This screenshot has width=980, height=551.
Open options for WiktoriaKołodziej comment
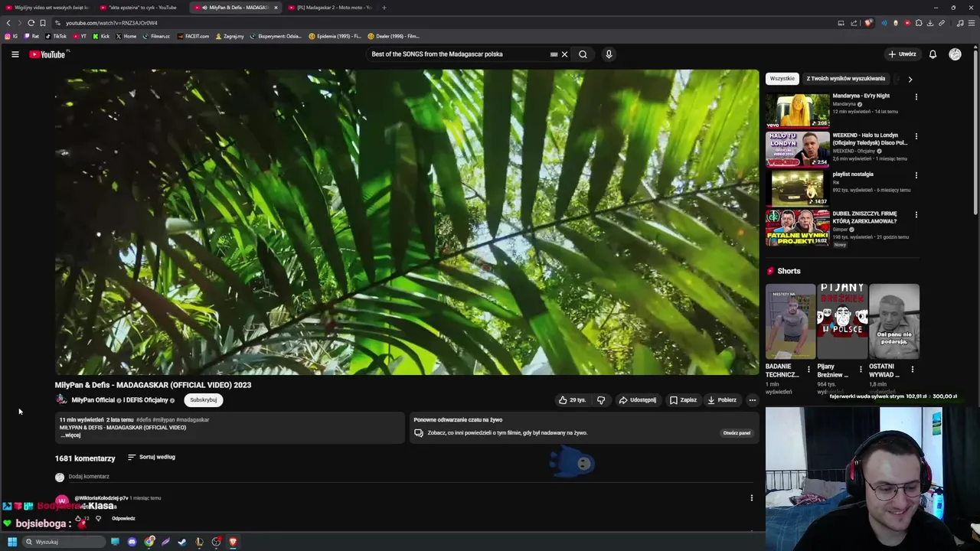click(752, 497)
